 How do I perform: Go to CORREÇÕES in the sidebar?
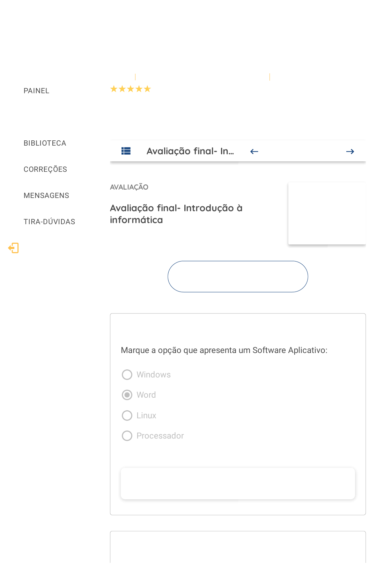[x=45, y=169]
